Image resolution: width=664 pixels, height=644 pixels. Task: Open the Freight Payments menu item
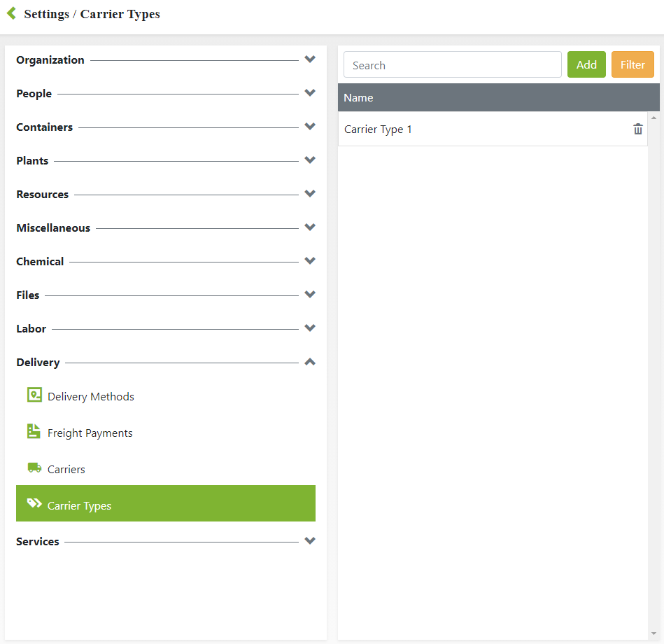pos(90,433)
